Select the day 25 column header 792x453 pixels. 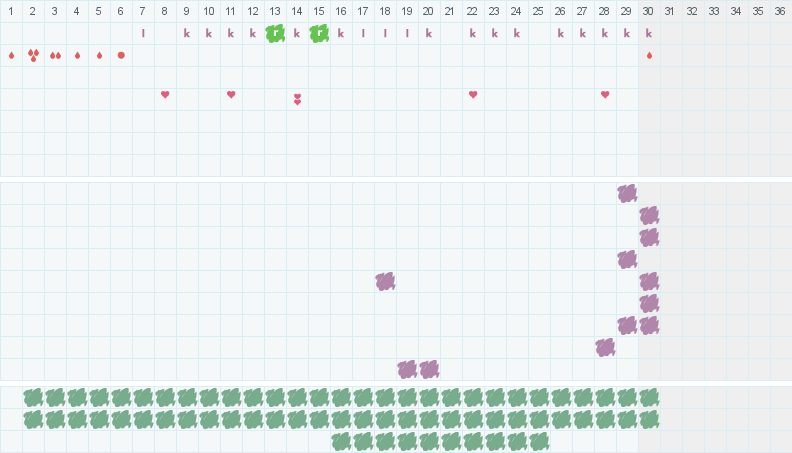click(538, 11)
